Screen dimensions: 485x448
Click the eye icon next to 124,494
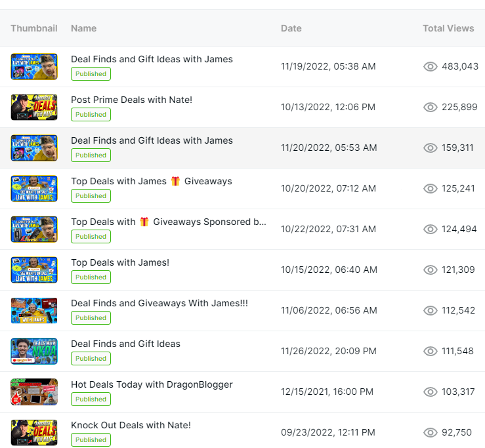point(431,229)
